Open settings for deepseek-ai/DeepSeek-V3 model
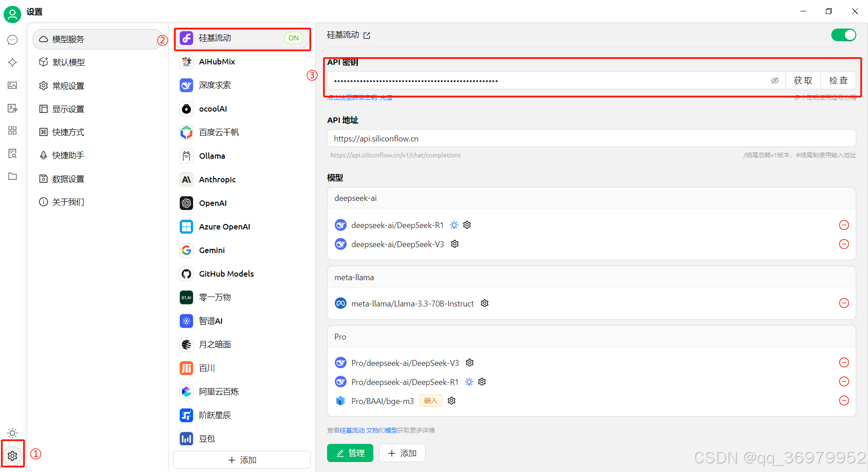 tap(455, 244)
